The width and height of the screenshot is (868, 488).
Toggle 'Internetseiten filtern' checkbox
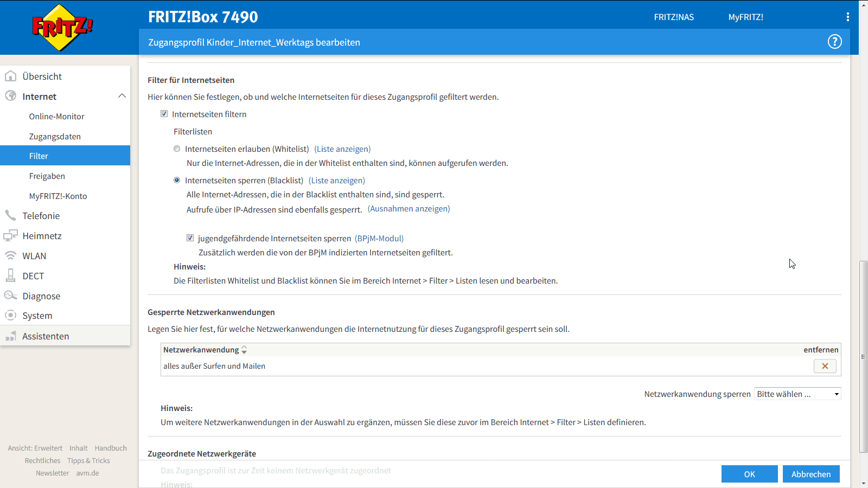point(164,114)
